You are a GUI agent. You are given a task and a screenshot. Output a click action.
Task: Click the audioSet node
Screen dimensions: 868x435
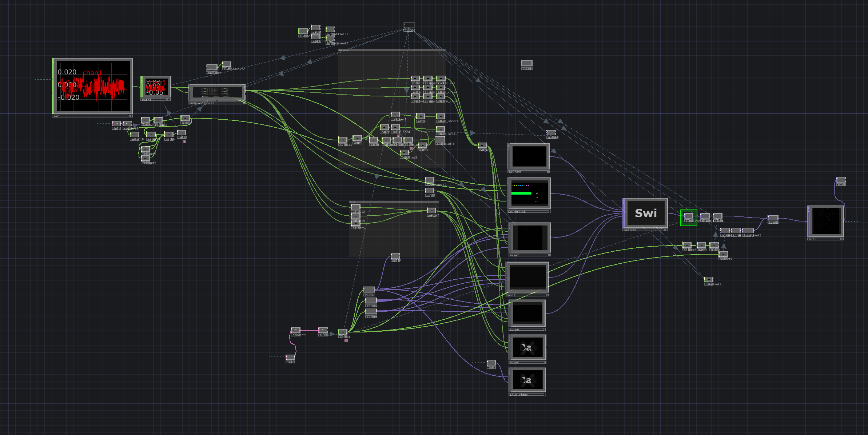click(x=212, y=67)
